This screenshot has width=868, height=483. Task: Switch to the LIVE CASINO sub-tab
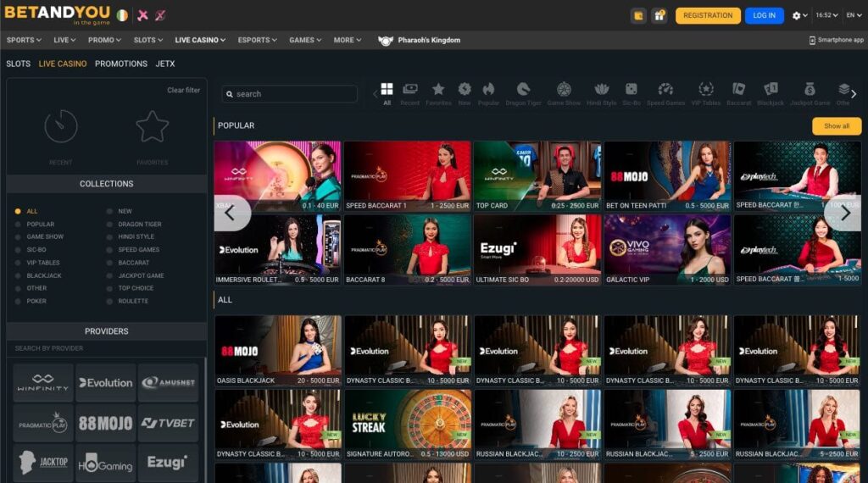point(63,64)
